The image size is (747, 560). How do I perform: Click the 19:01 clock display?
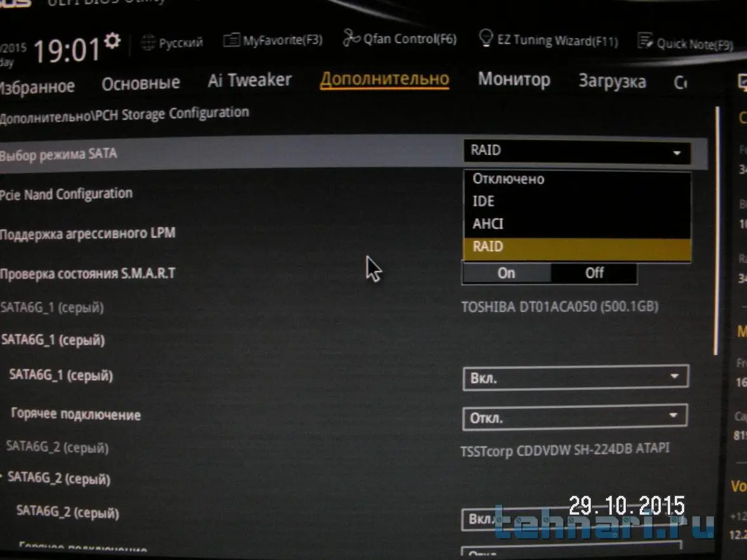click(x=67, y=50)
